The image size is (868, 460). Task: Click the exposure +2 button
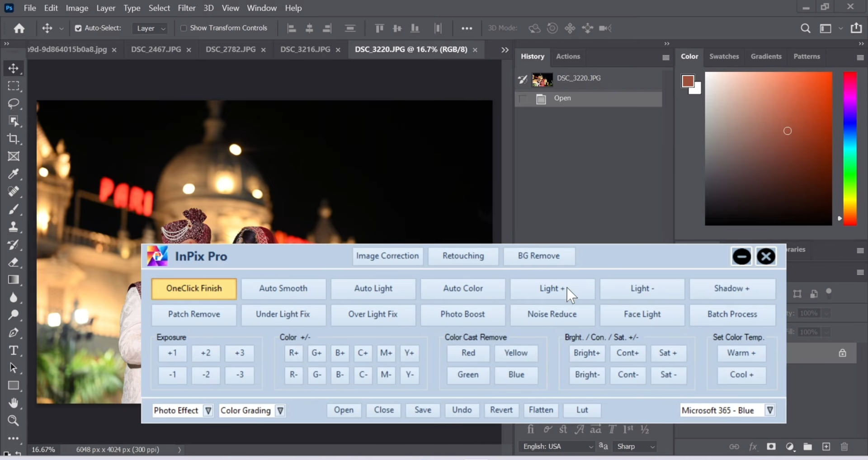click(206, 353)
